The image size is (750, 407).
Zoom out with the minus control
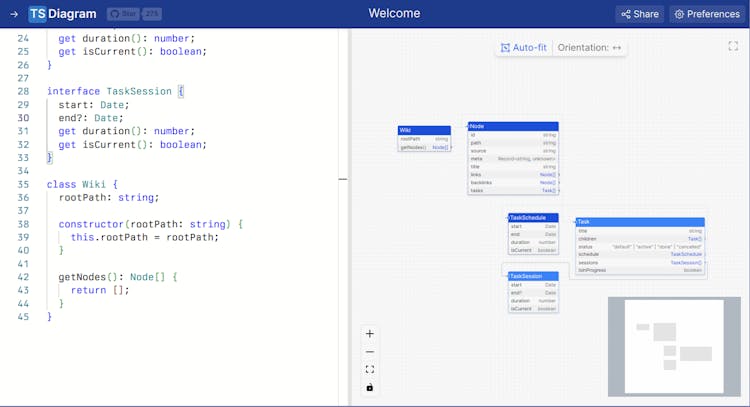click(369, 352)
